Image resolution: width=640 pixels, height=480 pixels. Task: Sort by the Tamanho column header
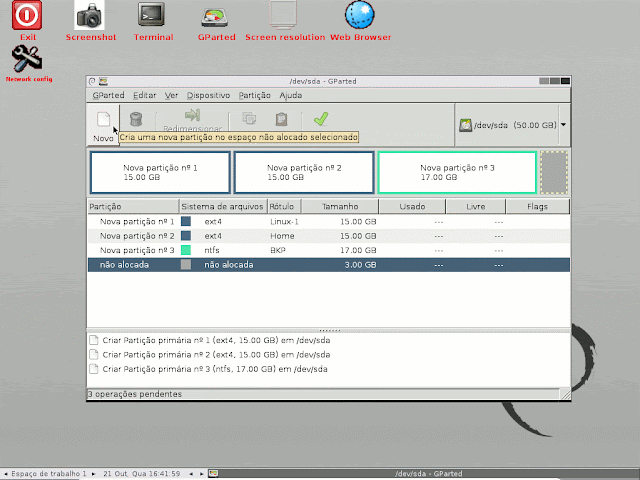tap(340, 207)
